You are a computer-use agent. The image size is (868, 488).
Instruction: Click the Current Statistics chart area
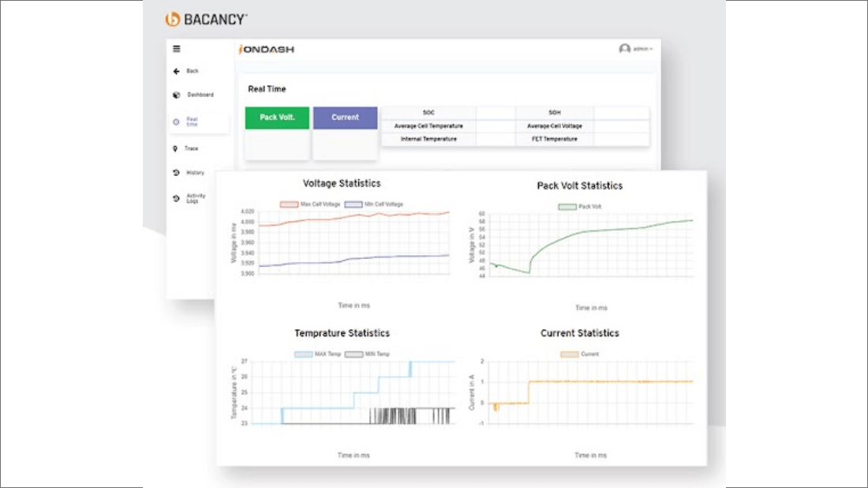(x=591, y=392)
